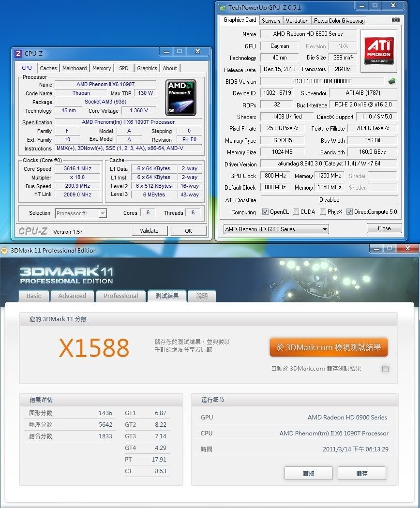Enable auto-save results on 3DMark.com checkbox
This screenshot has height=508, width=420.
385,369
